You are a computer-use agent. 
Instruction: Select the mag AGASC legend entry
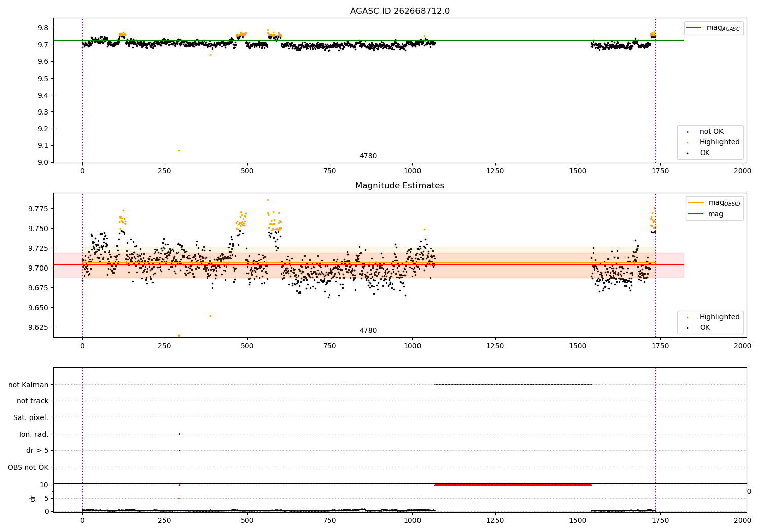point(713,28)
